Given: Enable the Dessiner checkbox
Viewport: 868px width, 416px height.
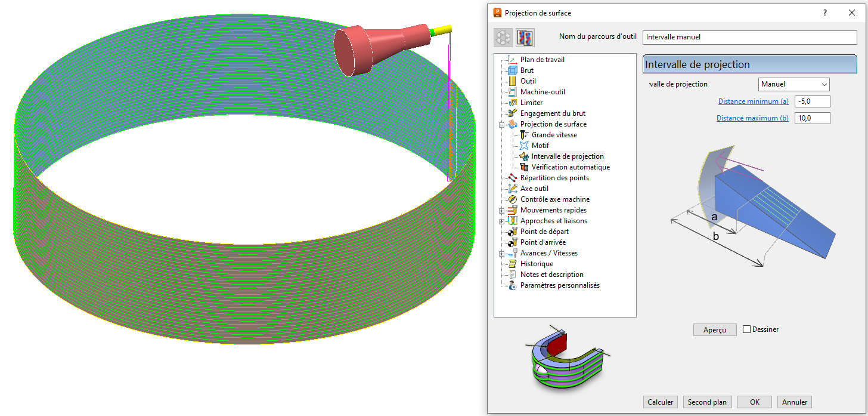Looking at the screenshot, I should click(747, 329).
